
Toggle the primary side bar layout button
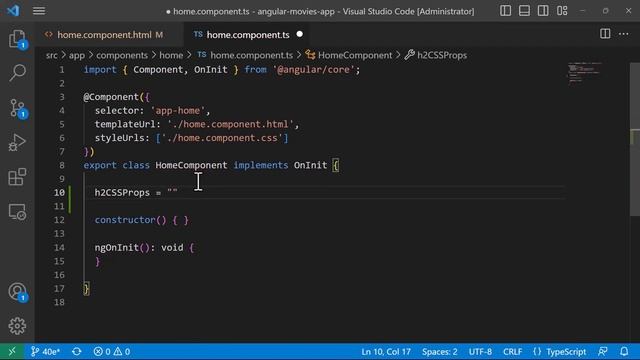click(505, 11)
